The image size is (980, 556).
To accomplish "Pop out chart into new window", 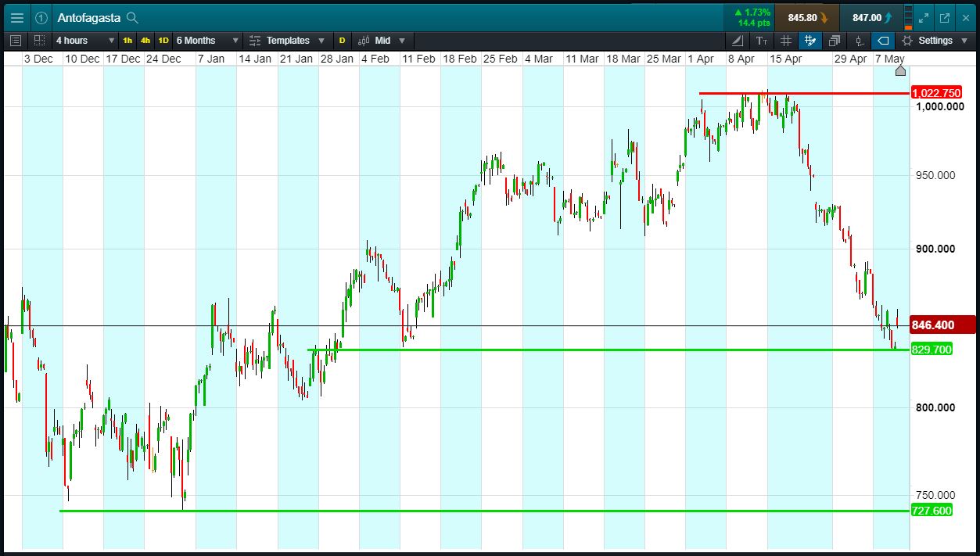I will pos(944,17).
